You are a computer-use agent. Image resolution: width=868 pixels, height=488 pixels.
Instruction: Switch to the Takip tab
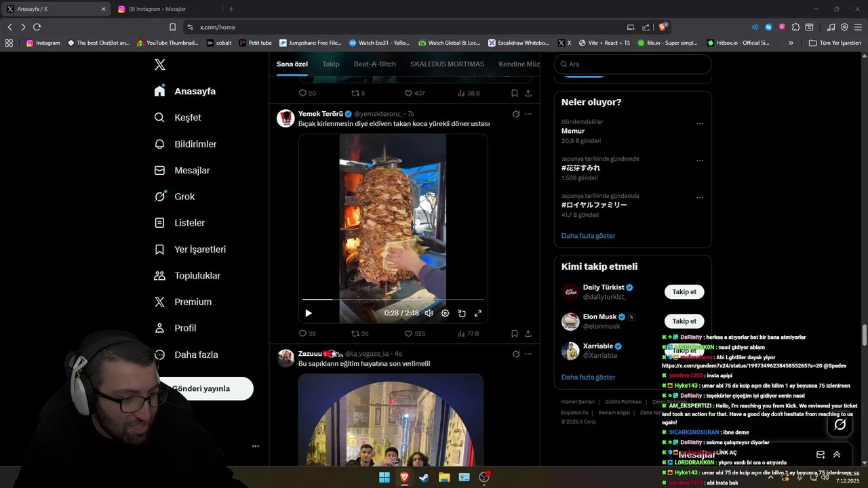click(331, 64)
